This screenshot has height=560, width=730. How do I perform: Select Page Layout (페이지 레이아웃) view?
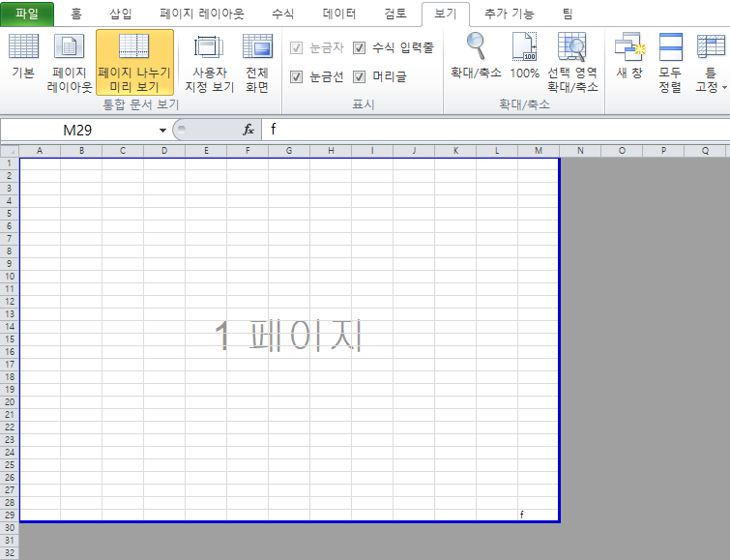(70, 62)
